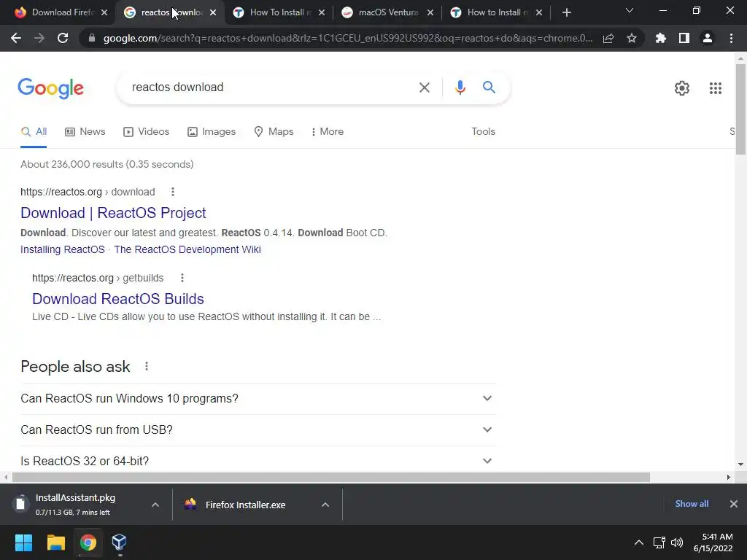Open Windows Start menu
This screenshot has height=560, width=747.
point(23,542)
